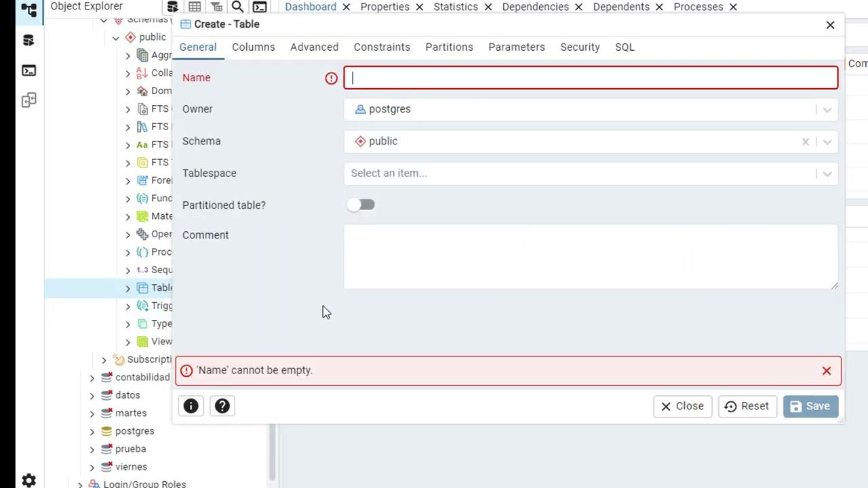Select the General tab

[197, 47]
